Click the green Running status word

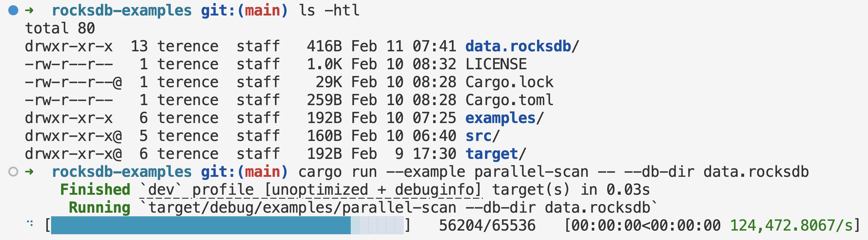click(99, 208)
